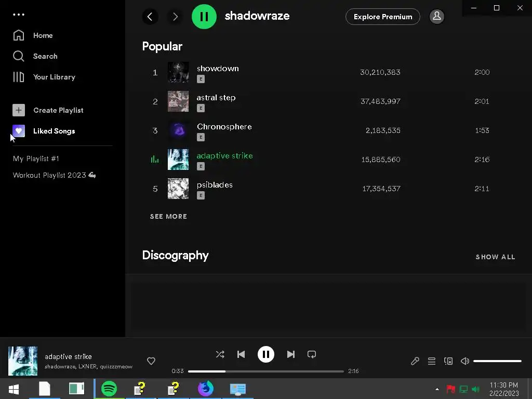Go to Home in the sidebar
The image size is (532, 399).
(33, 35)
